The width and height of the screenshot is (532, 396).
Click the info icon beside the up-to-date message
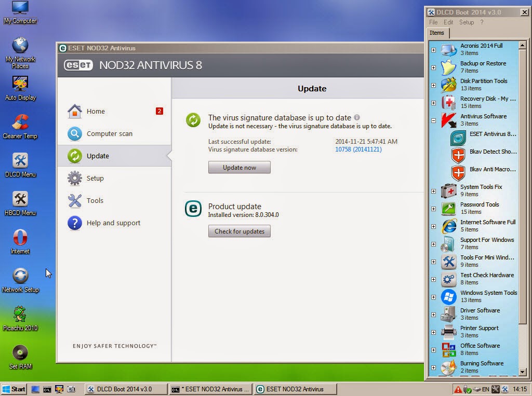[356, 117]
